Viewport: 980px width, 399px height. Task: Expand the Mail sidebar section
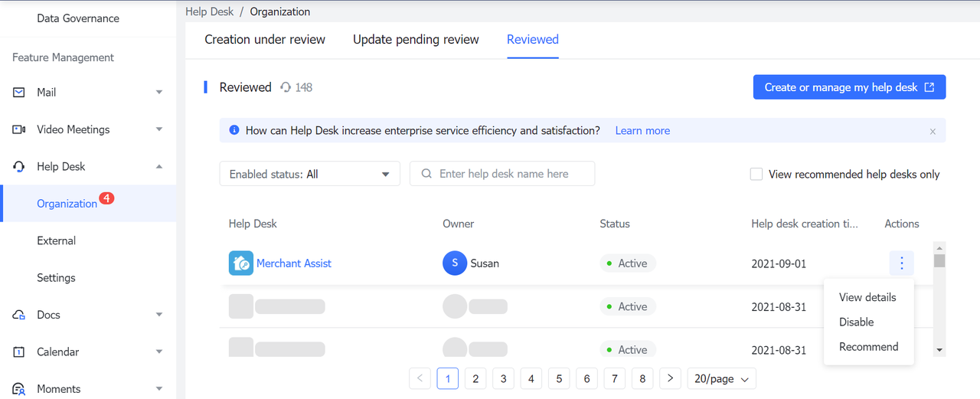click(159, 92)
